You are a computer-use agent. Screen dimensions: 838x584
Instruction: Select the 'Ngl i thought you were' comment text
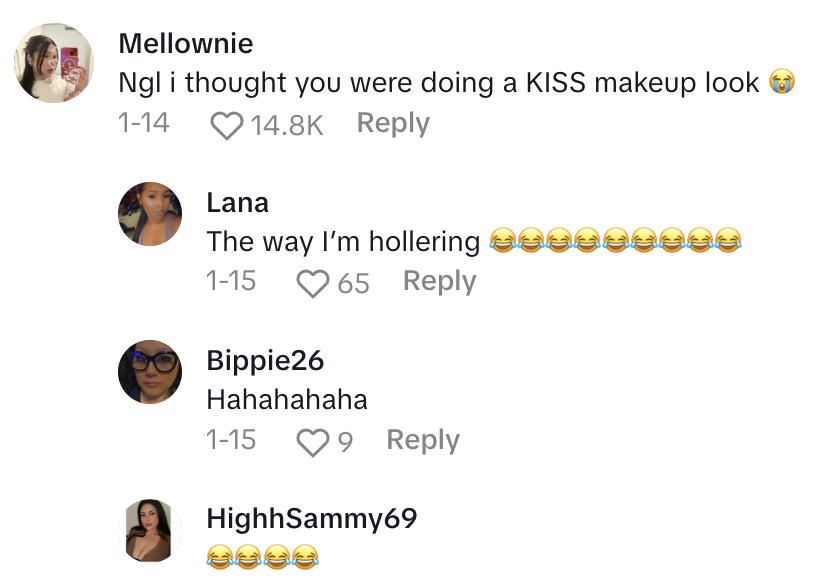(438, 83)
